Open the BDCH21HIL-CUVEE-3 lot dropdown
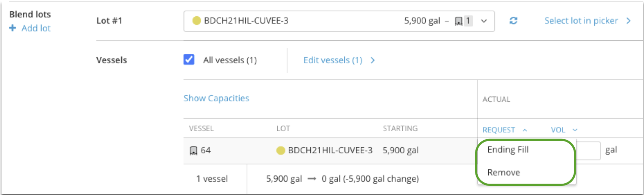 pos(339,21)
